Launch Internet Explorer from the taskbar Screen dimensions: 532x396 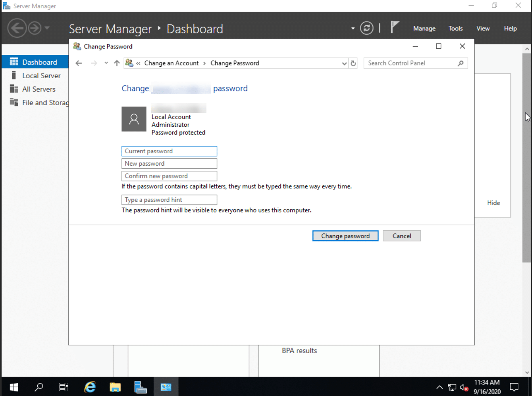point(90,386)
